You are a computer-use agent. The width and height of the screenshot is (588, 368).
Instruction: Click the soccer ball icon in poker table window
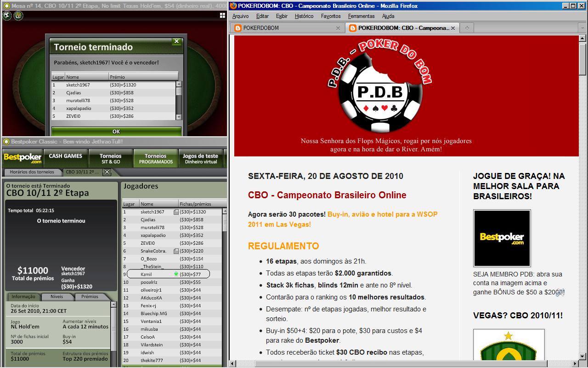[x=7, y=15]
